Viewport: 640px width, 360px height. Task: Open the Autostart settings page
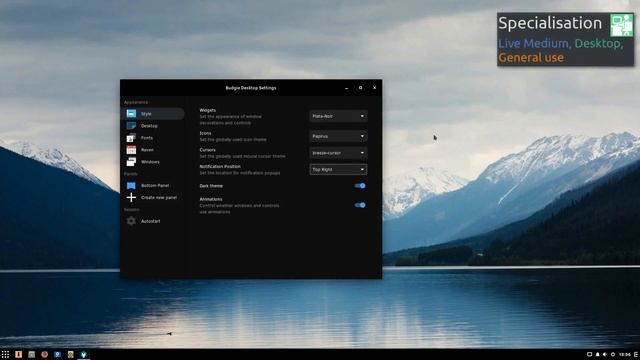pos(152,221)
